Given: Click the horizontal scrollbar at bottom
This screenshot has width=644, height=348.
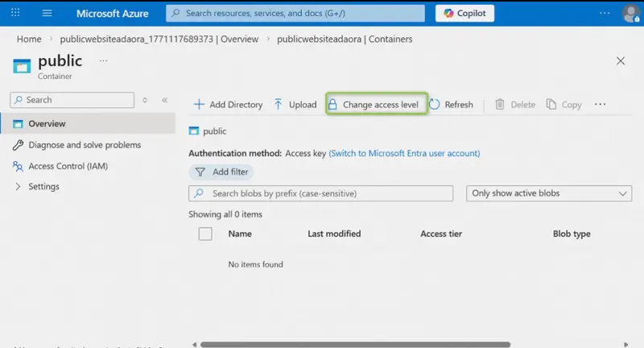Looking at the screenshot, I should [355, 344].
